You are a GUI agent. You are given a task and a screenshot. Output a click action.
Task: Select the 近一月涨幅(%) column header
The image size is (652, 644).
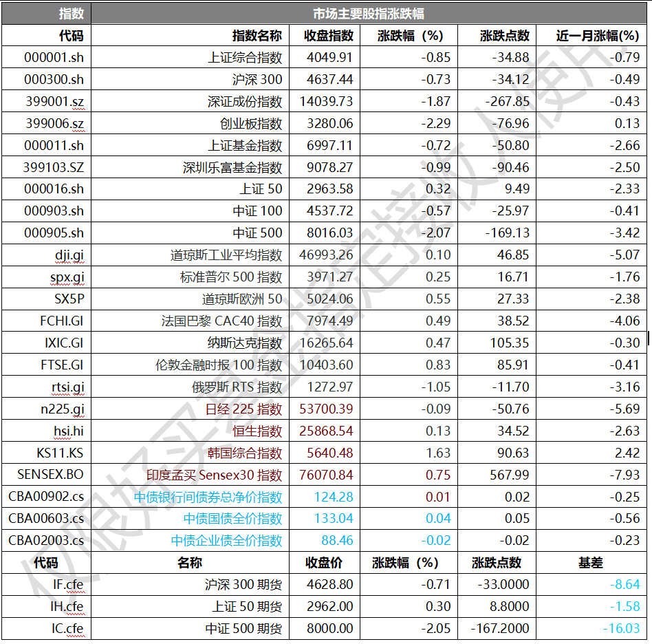pyautogui.click(x=597, y=36)
